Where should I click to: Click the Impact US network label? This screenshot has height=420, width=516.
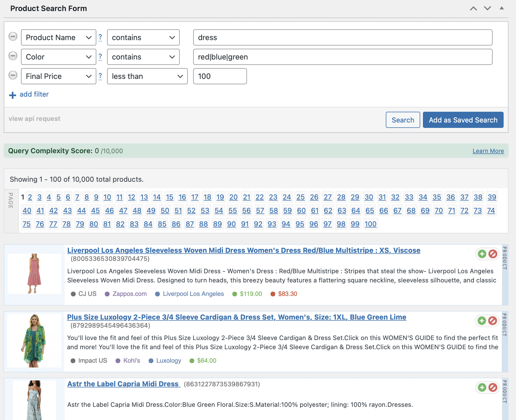tap(93, 360)
